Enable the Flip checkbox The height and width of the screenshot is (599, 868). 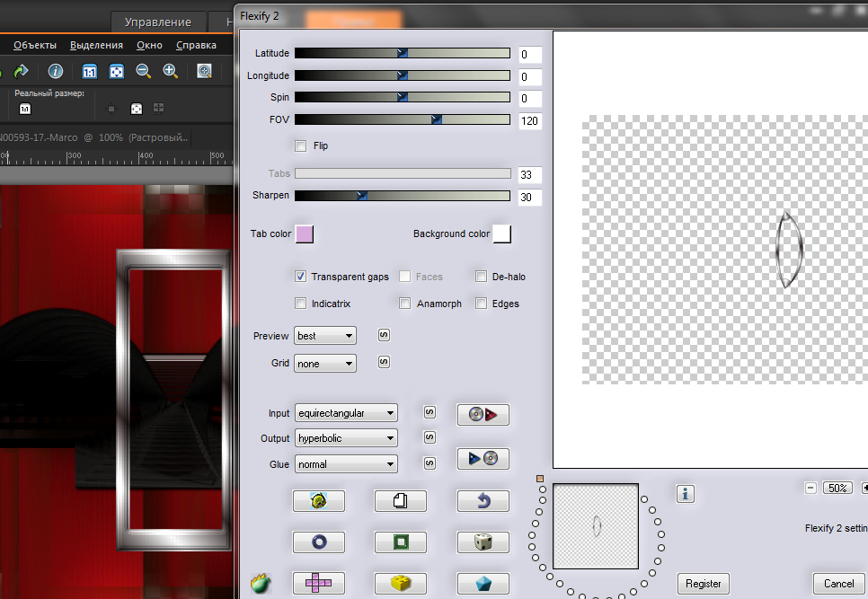click(x=301, y=145)
